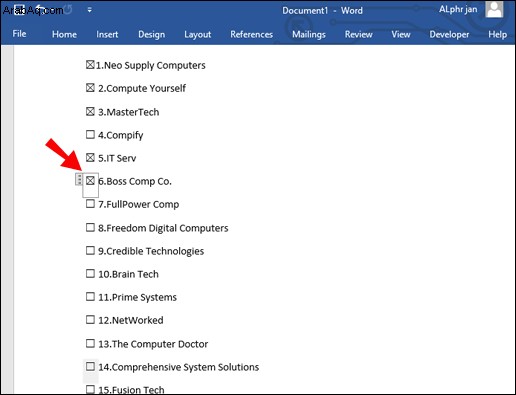This screenshot has width=516, height=395.
Task: Open the user account avatar
Action: pyautogui.click(x=494, y=9)
